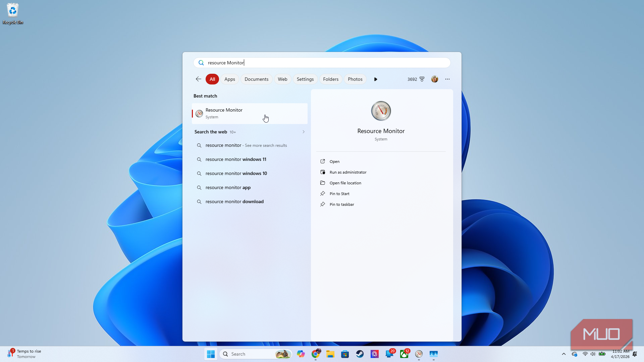644x362 pixels.
Task: Click the Windows Start button
Action: pos(211,354)
